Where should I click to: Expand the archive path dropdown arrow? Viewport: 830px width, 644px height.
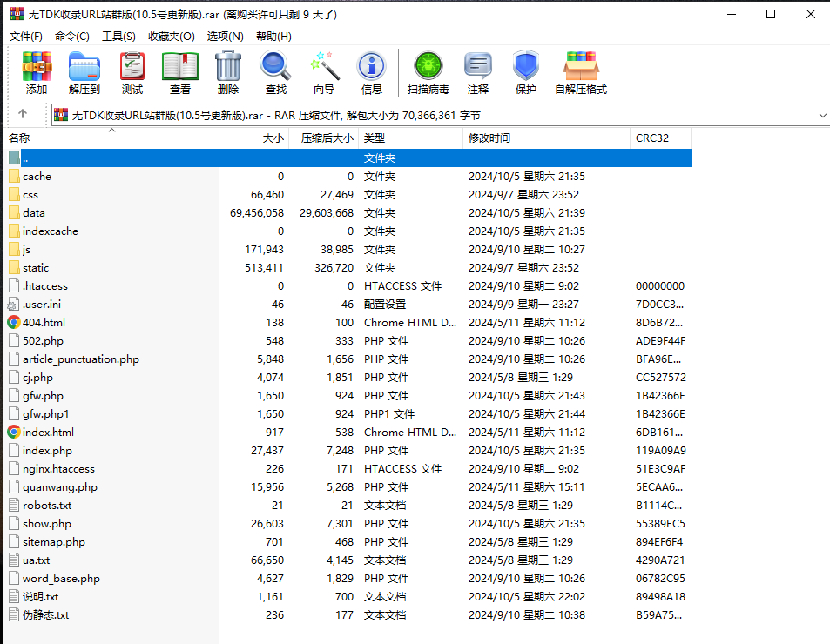[x=821, y=115]
